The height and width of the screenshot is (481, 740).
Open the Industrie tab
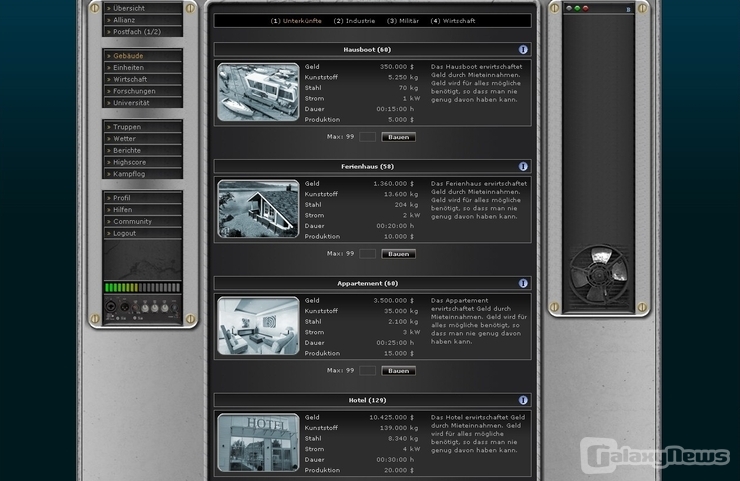click(354, 20)
